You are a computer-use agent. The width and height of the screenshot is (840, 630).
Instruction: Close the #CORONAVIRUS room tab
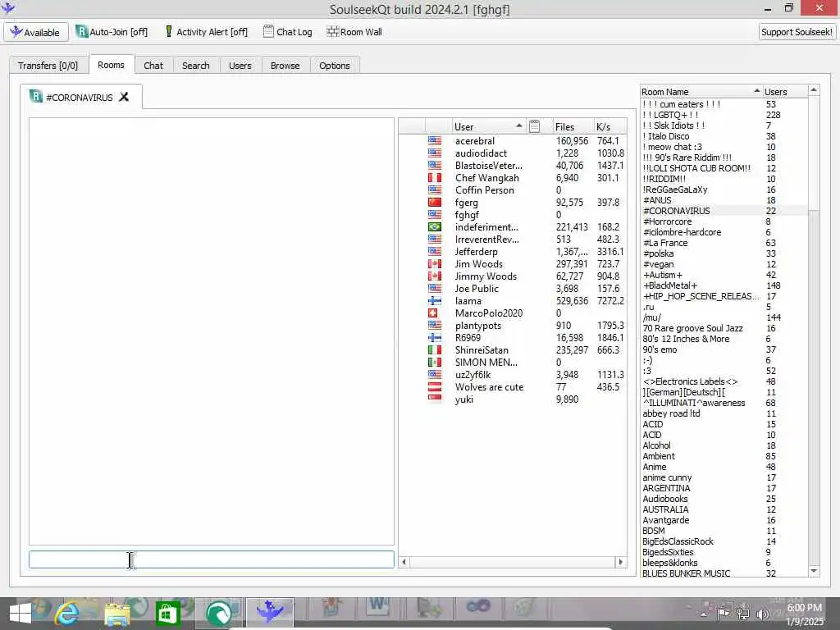(x=124, y=97)
